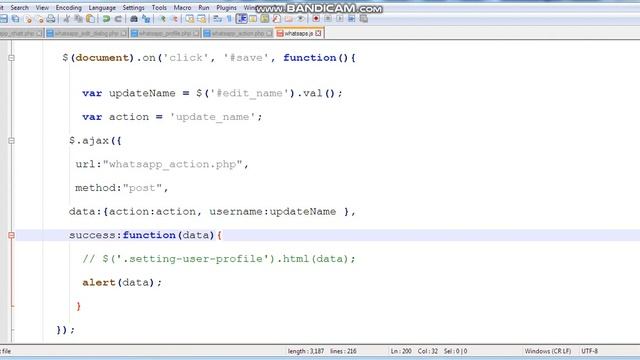Screen dimensions: 640x360
Task: Open the Plugins menu
Action: point(227,8)
